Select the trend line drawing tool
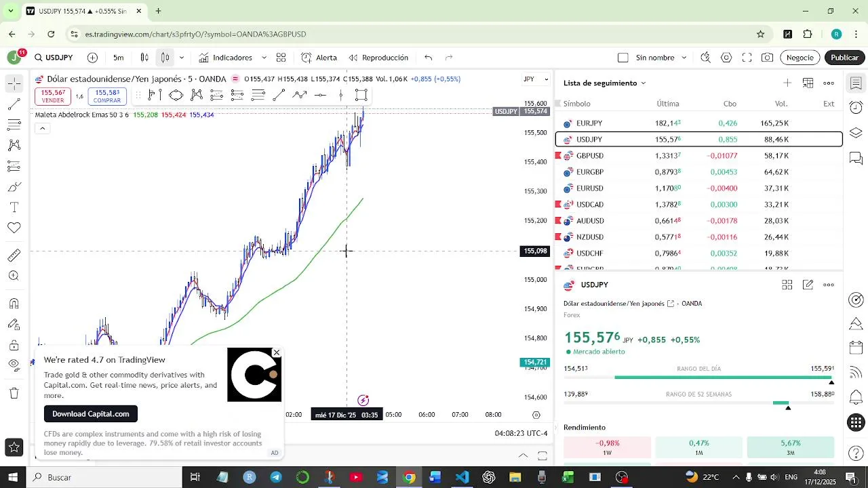 14,104
